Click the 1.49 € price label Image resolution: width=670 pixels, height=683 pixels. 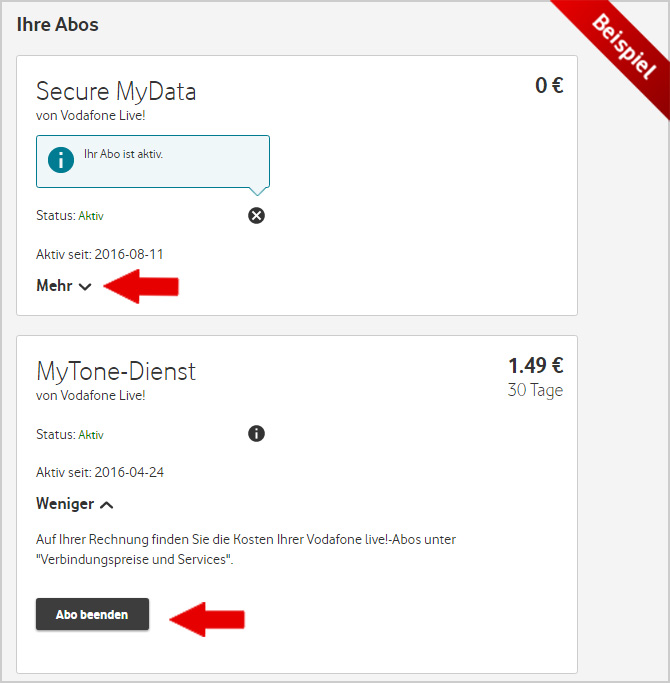[x=535, y=366]
